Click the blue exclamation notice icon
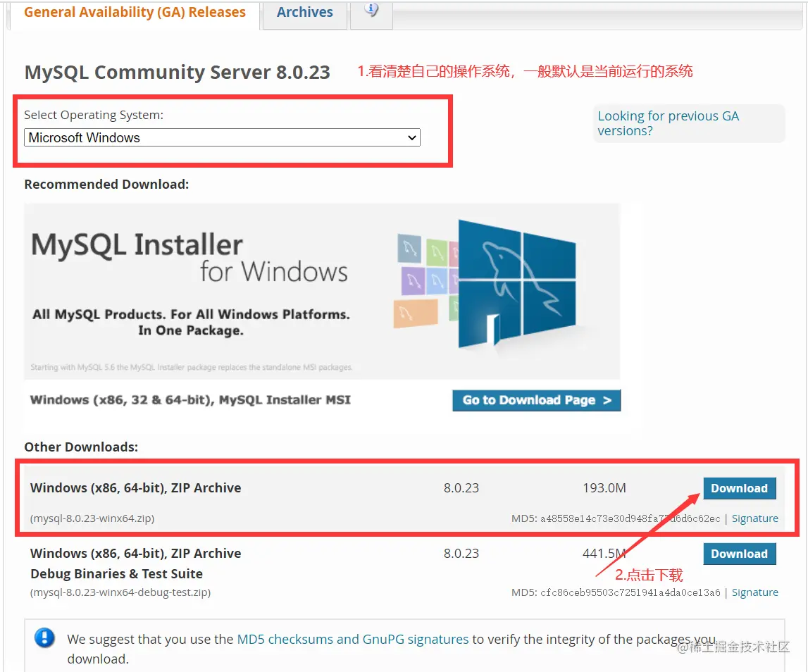This screenshot has height=672, width=808. (x=45, y=638)
